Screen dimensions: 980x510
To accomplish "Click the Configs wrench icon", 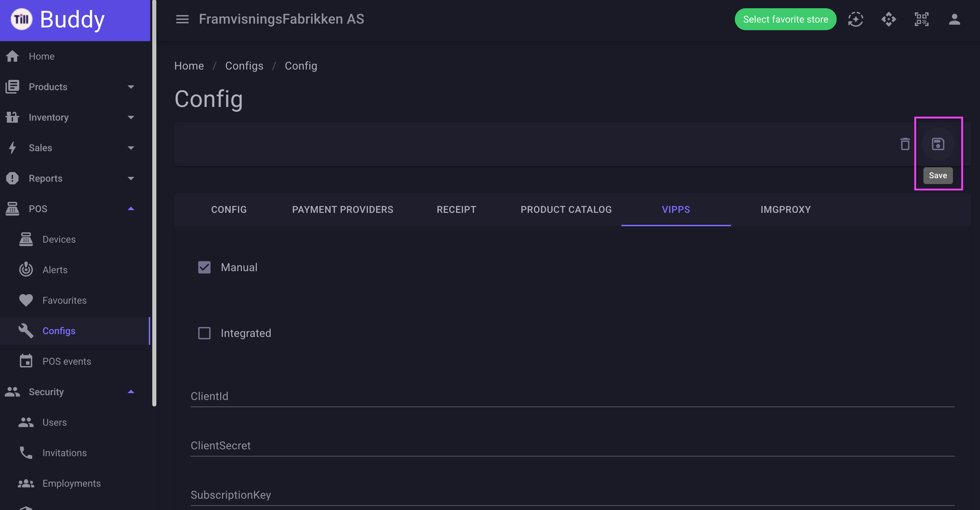I will (x=26, y=330).
